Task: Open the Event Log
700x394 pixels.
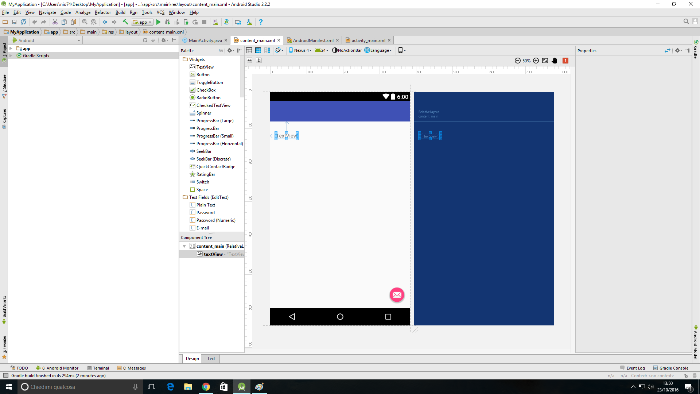Action: click(633, 368)
